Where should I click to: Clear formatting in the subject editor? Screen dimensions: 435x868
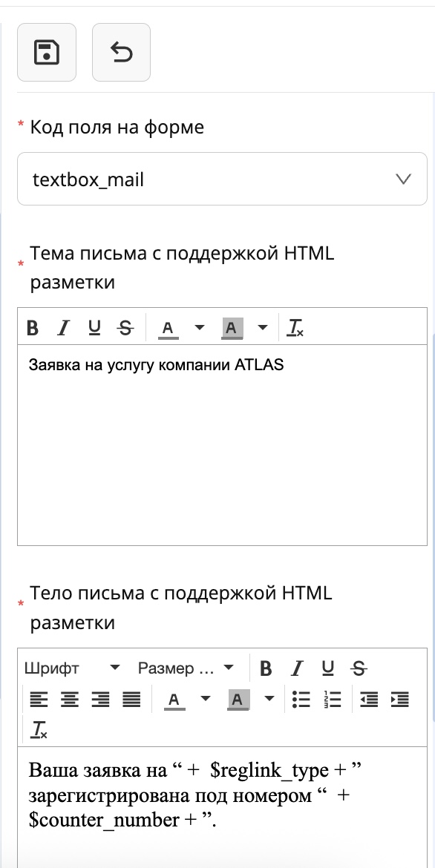point(295,326)
